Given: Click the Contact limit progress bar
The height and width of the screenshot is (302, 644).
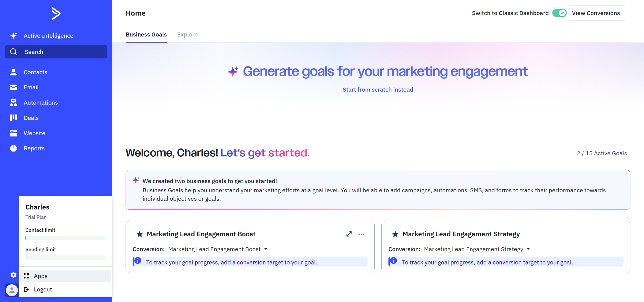Looking at the screenshot, I should point(65,238).
